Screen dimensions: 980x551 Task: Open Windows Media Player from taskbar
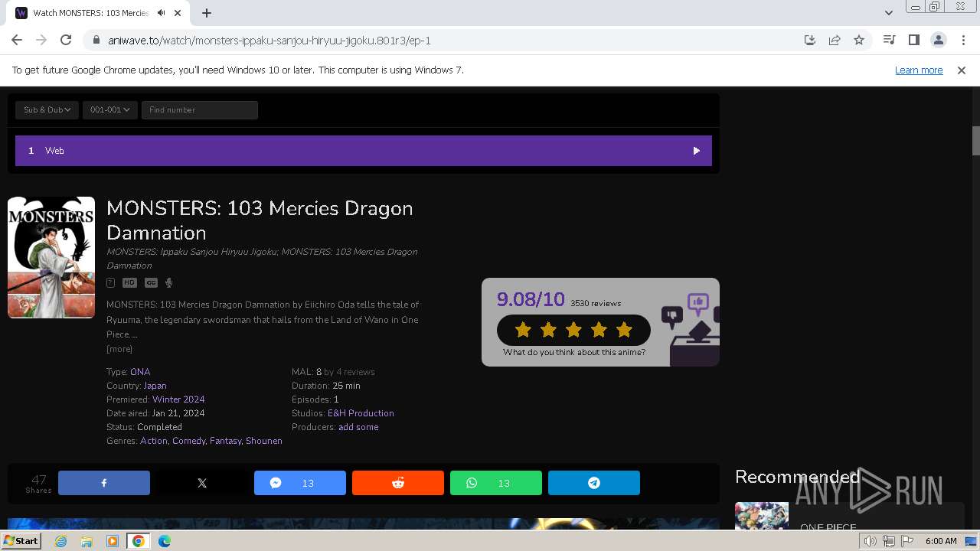pyautogui.click(x=113, y=541)
